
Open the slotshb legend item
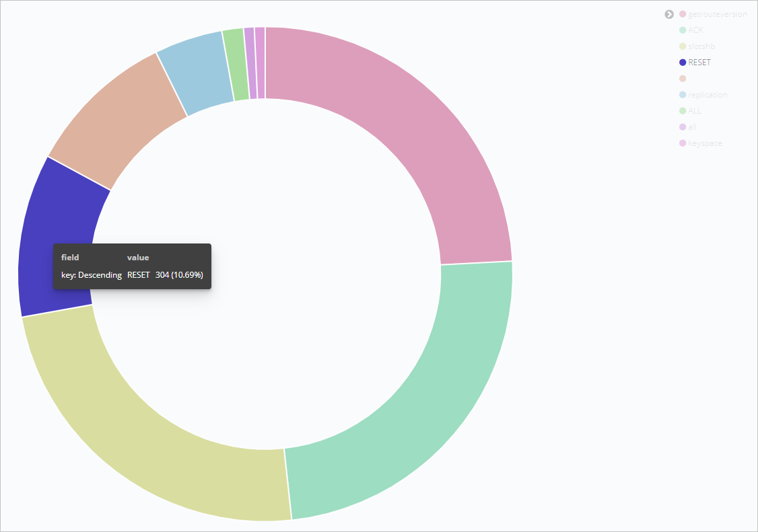(697, 46)
